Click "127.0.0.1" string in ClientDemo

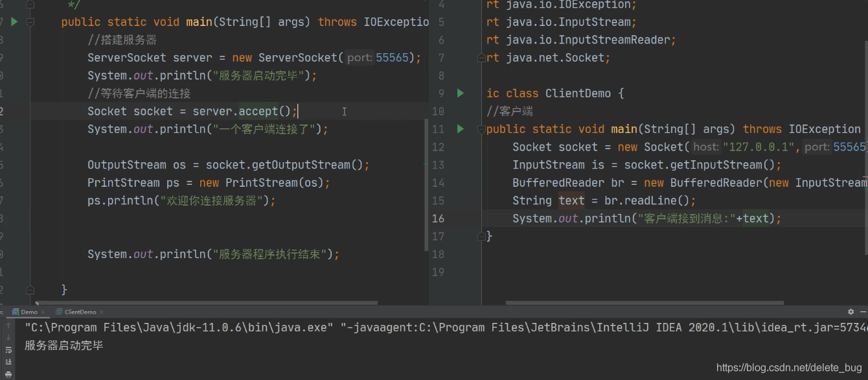click(x=758, y=147)
